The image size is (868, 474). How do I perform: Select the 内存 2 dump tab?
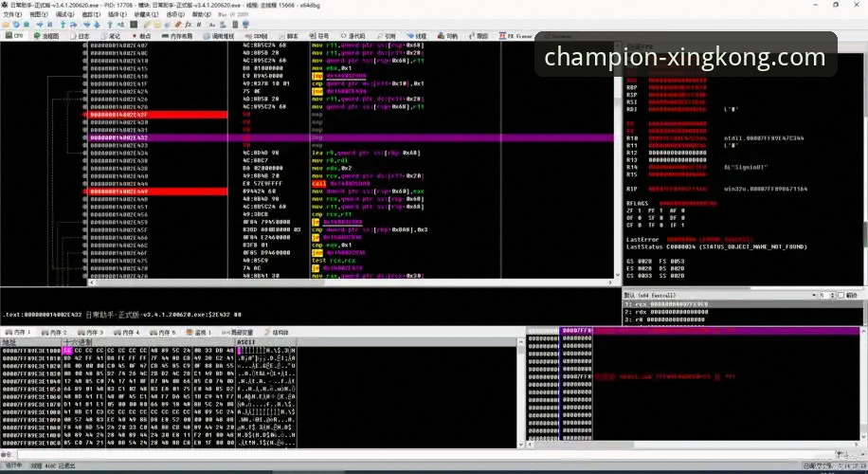(x=55, y=333)
